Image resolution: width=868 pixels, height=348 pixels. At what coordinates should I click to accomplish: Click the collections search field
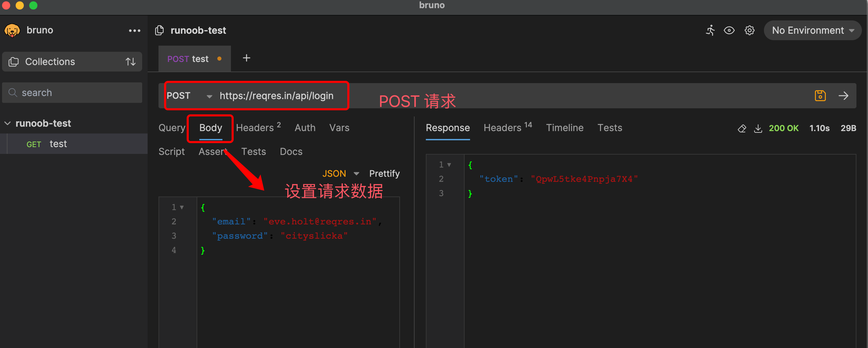[x=72, y=93]
